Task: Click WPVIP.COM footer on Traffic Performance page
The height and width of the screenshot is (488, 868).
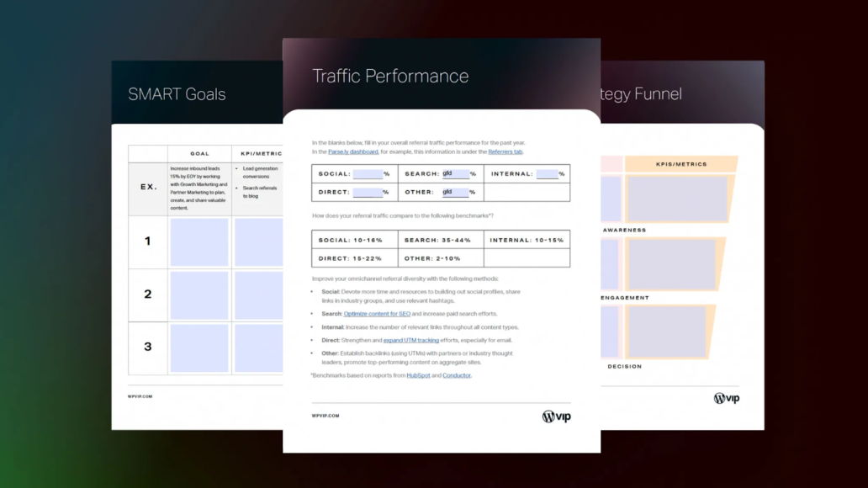Action: [x=325, y=416]
